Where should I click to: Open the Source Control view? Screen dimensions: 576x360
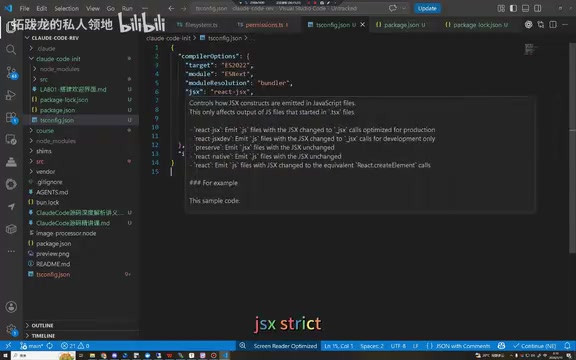tap(11, 72)
